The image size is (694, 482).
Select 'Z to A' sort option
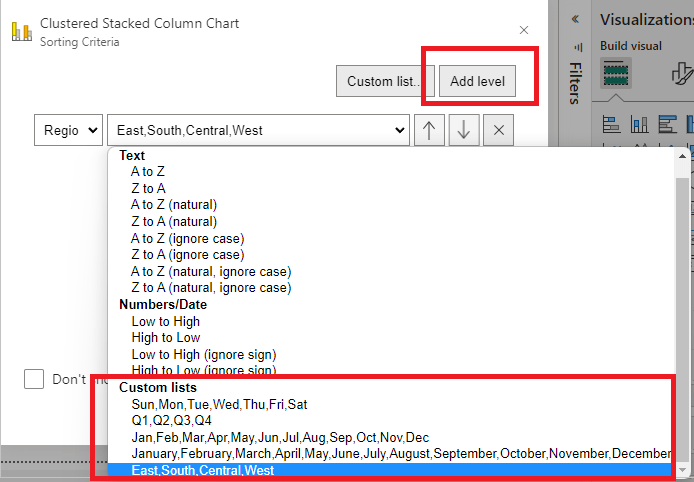[148, 189]
